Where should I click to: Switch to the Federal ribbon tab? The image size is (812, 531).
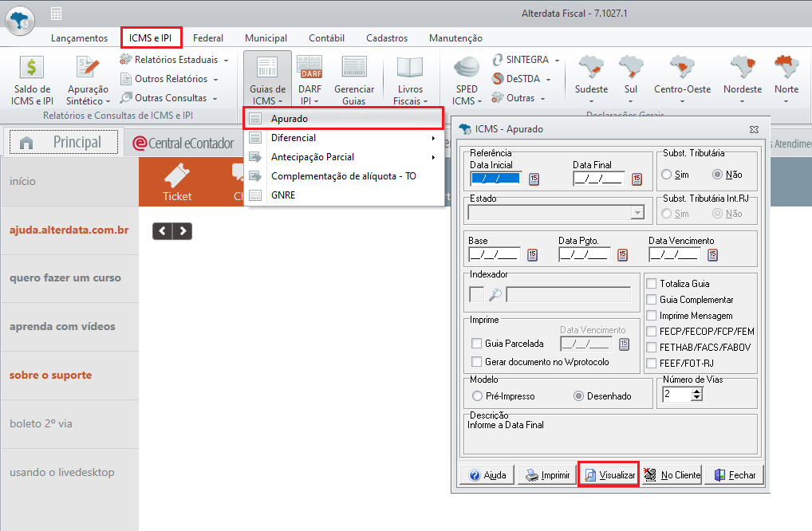208,38
